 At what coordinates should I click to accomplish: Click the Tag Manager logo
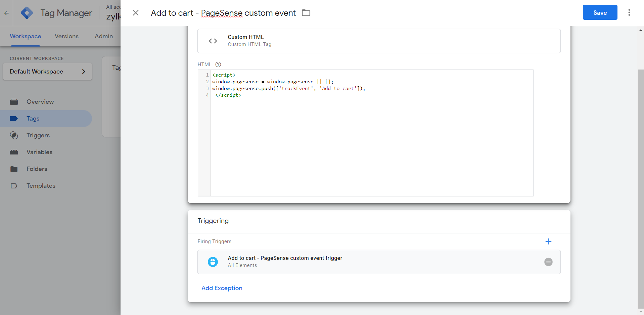pyautogui.click(x=27, y=13)
